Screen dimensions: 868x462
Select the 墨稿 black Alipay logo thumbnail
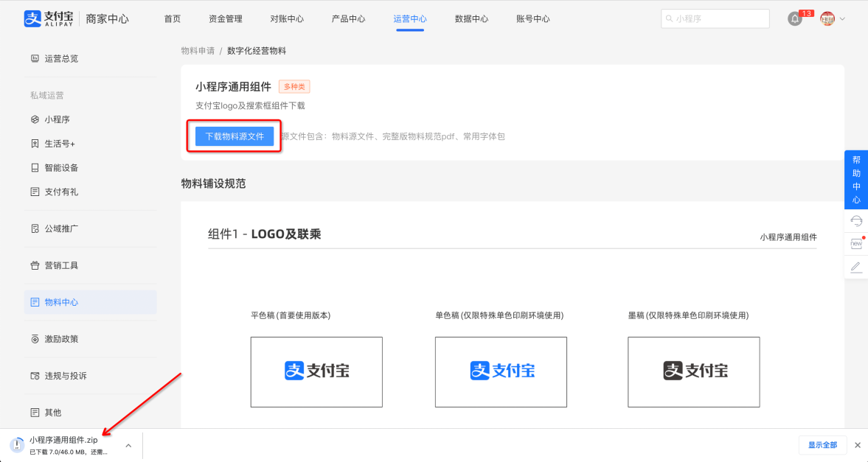(694, 372)
